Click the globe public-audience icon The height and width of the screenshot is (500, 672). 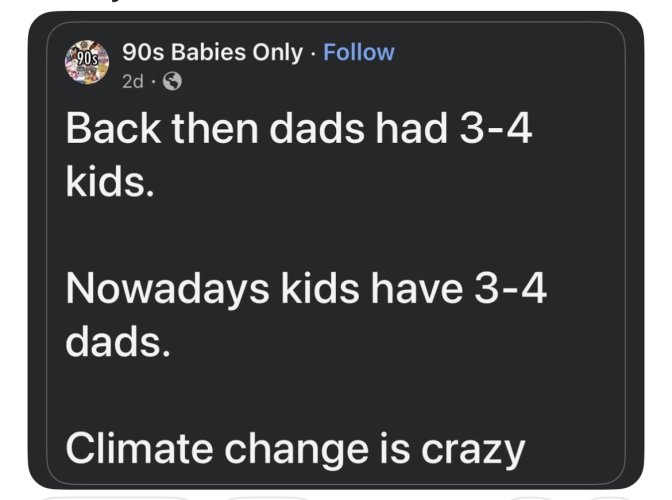tap(172, 81)
